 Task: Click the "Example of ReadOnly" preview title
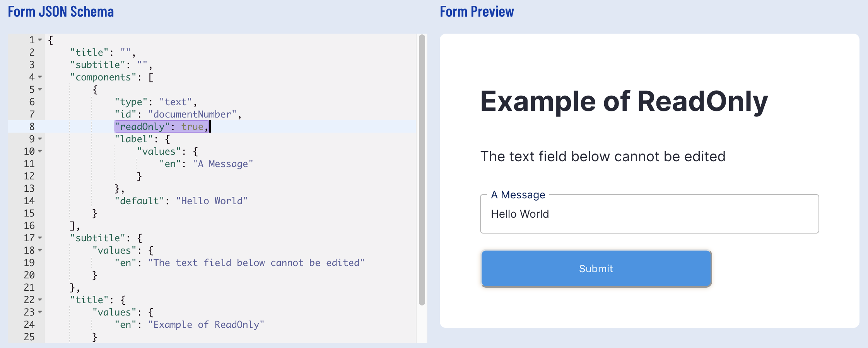[624, 101]
